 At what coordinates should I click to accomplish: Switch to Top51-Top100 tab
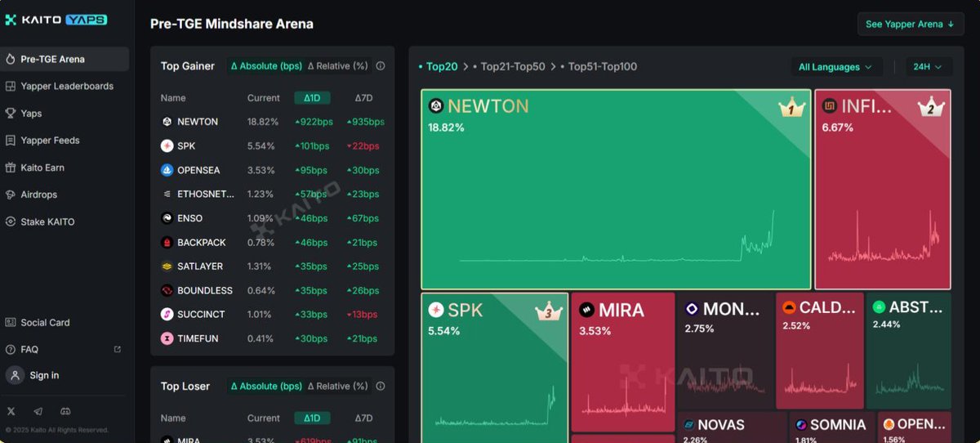[x=599, y=66]
